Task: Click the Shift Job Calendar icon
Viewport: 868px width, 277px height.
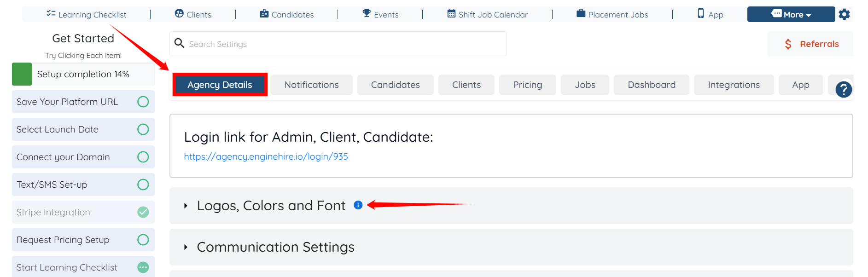Action: [451, 14]
